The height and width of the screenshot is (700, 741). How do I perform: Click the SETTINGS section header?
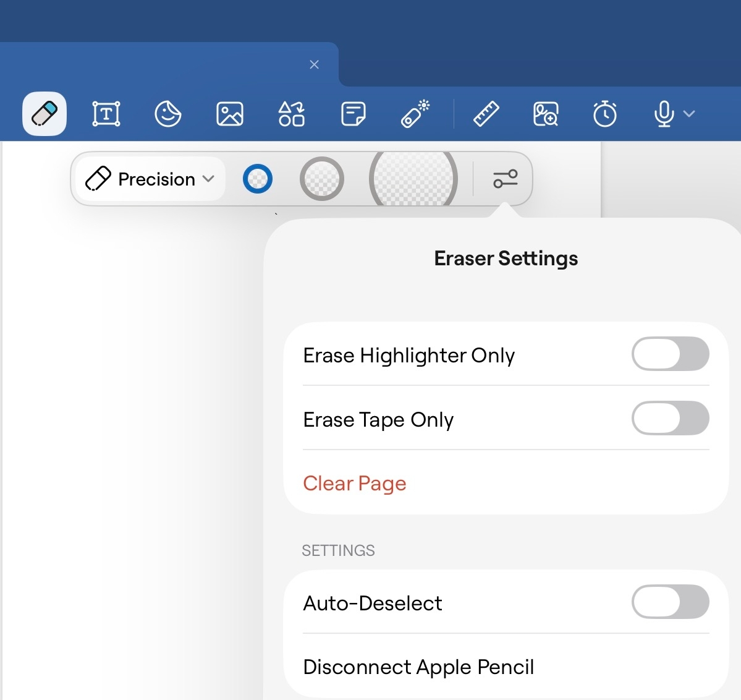(x=339, y=550)
